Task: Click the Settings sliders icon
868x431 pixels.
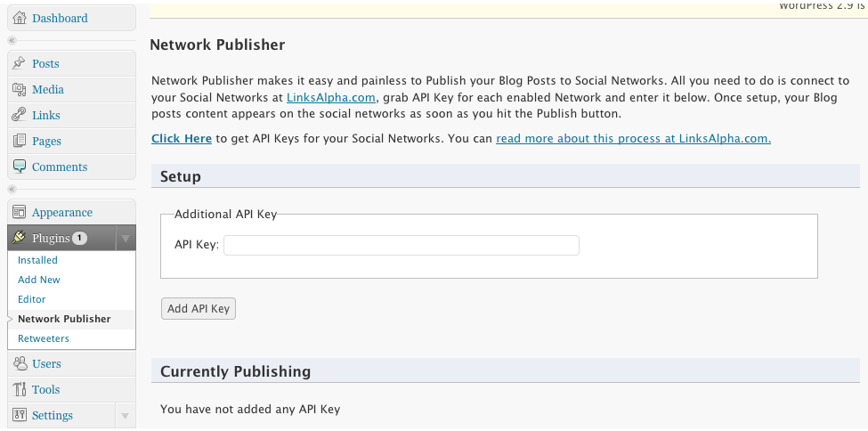Action: pyautogui.click(x=20, y=415)
